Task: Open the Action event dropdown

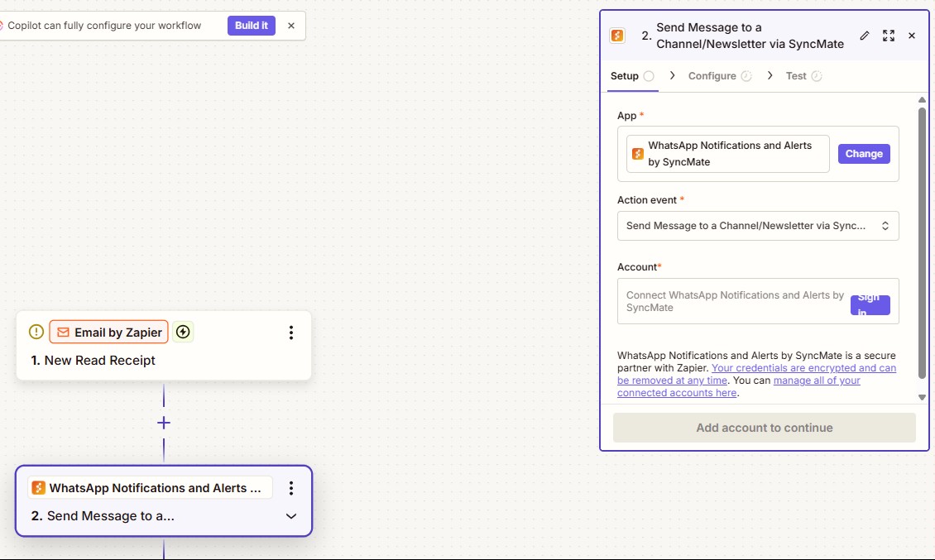Action: point(758,226)
